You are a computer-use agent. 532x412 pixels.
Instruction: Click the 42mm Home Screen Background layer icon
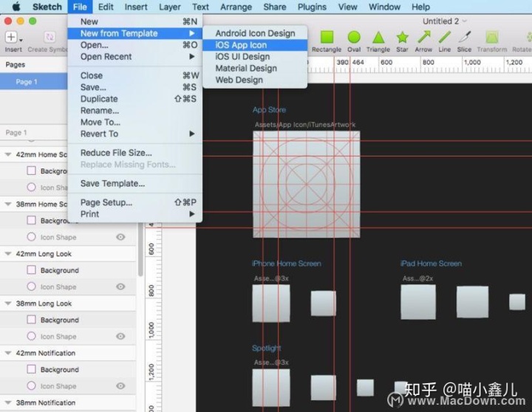pos(31,171)
